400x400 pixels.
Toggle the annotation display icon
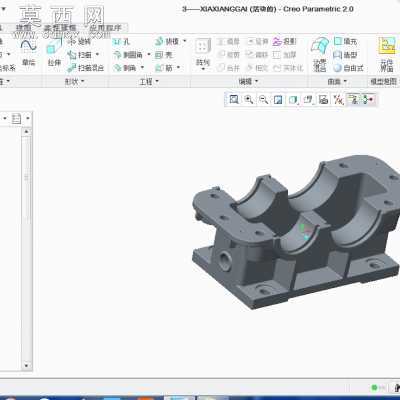353,99
